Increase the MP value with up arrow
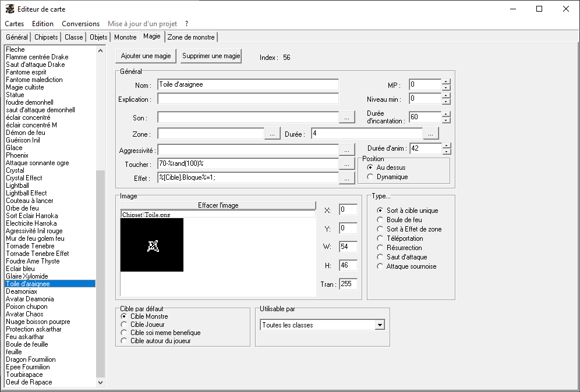Image resolution: width=580 pixels, height=392 pixels. tap(446, 81)
